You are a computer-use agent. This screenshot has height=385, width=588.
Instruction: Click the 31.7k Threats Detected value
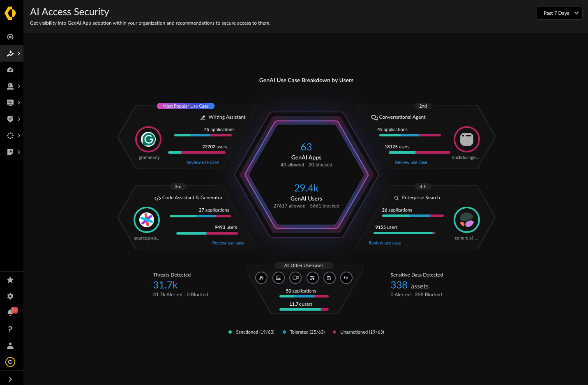tap(165, 285)
